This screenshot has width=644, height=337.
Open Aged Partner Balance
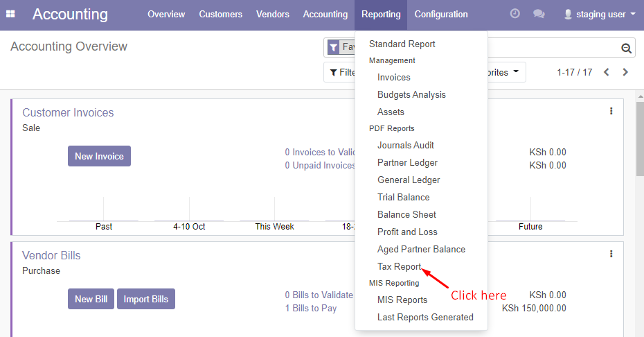click(422, 249)
